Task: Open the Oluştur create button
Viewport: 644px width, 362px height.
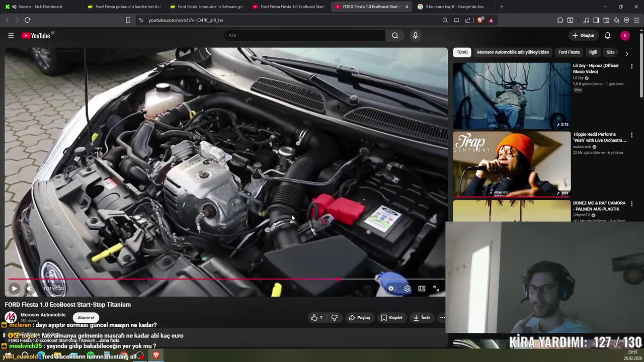Action: pyautogui.click(x=583, y=35)
